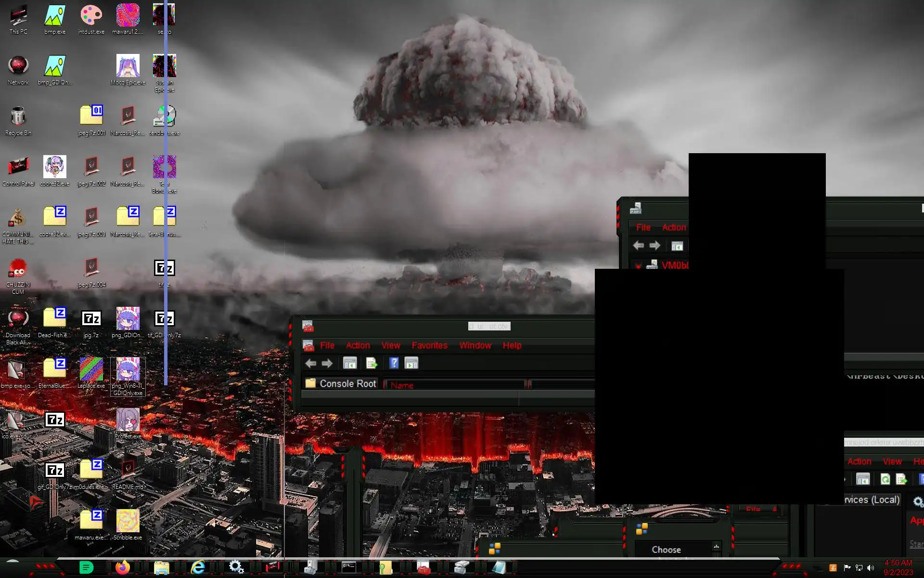Open Command Prompt from taskbar

point(349,568)
